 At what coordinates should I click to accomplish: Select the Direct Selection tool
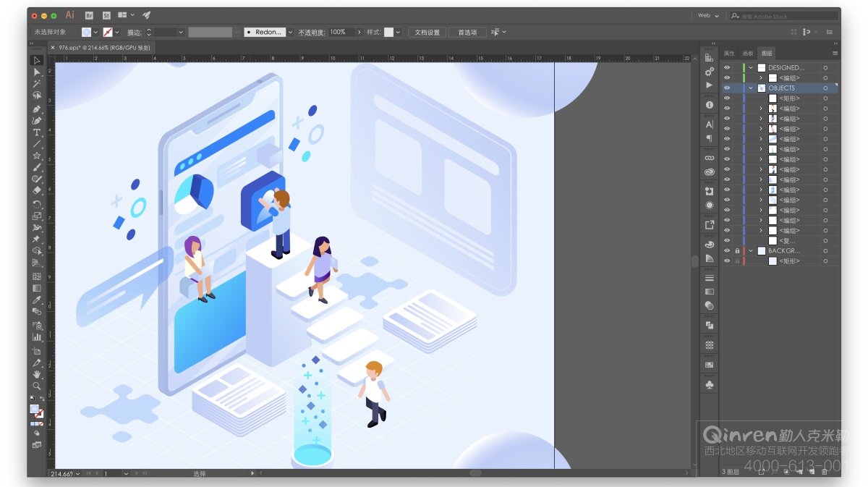coord(36,72)
